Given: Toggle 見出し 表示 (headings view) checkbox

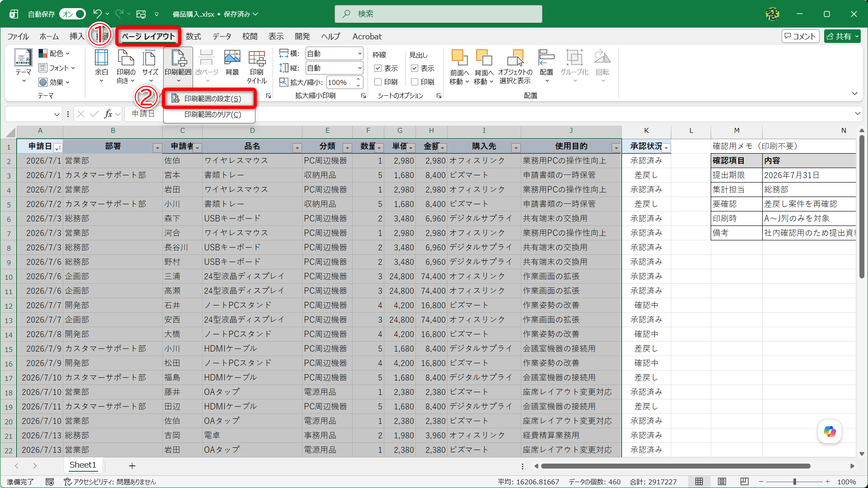Looking at the screenshot, I should (x=414, y=68).
